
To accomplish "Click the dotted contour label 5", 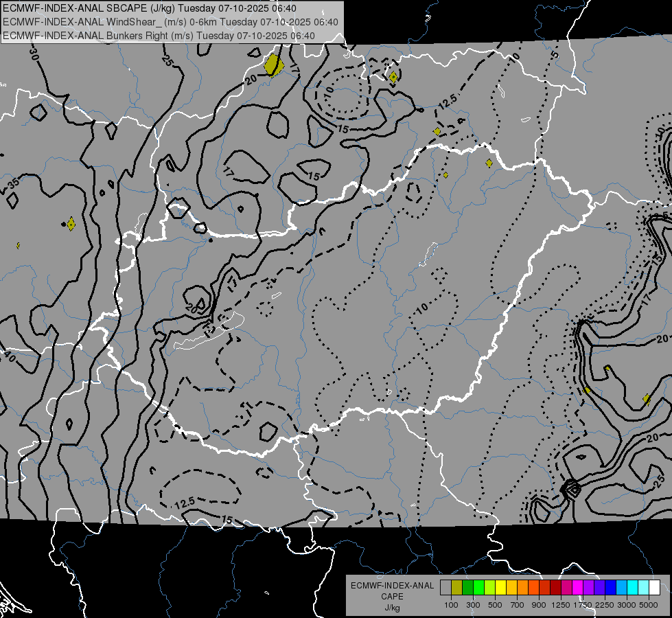I will pos(555,54).
